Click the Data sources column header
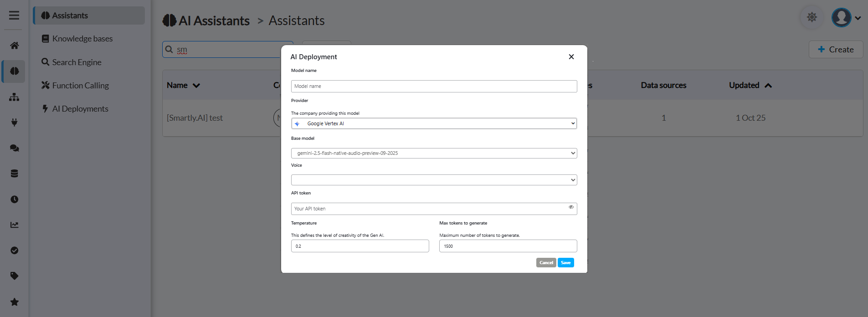The height and width of the screenshot is (317, 868). pos(663,85)
